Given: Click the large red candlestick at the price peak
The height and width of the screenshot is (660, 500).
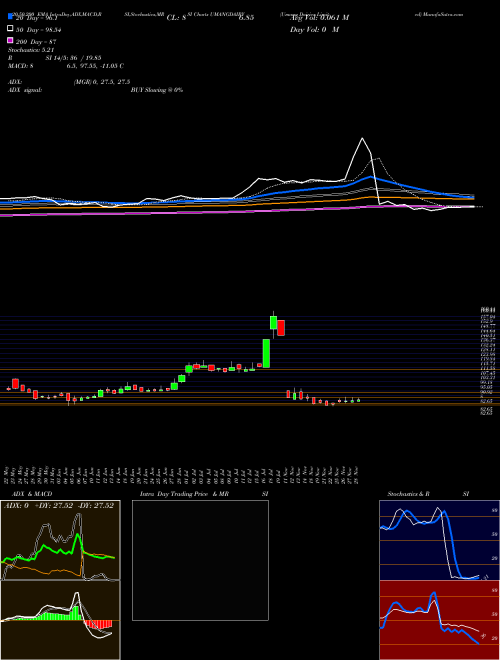Looking at the screenshot, I should tap(281, 328).
